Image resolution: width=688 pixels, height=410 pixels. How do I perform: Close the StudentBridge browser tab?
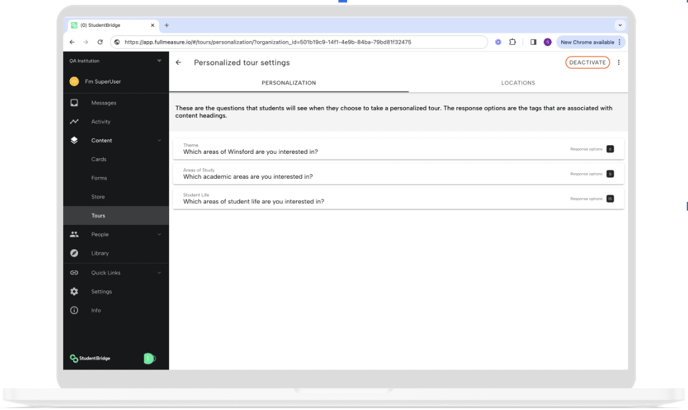click(x=153, y=25)
